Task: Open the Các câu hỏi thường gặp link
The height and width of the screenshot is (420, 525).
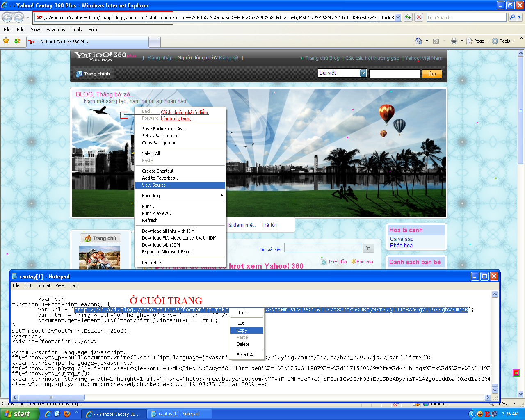Action: tap(372, 58)
